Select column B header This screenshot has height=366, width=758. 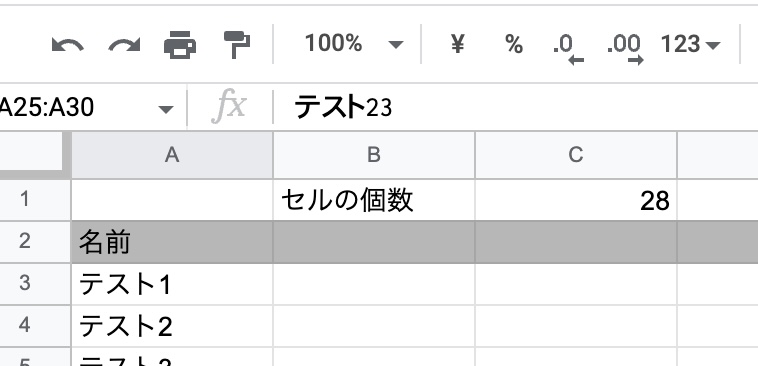point(374,155)
